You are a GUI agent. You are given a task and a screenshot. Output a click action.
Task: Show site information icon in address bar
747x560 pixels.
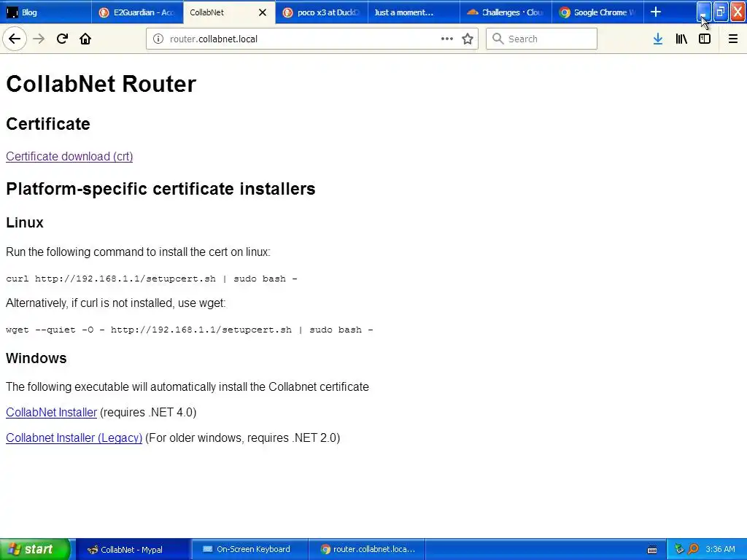(x=158, y=39)
